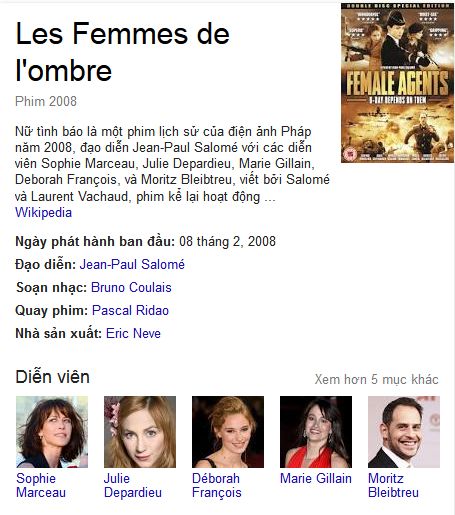Open composer Bruno Coulais link

[131, 287]
